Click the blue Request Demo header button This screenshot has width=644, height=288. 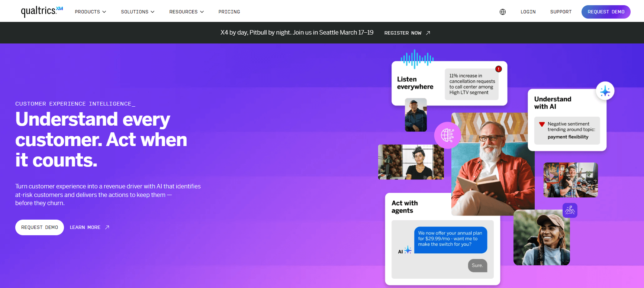pos(606,12)
